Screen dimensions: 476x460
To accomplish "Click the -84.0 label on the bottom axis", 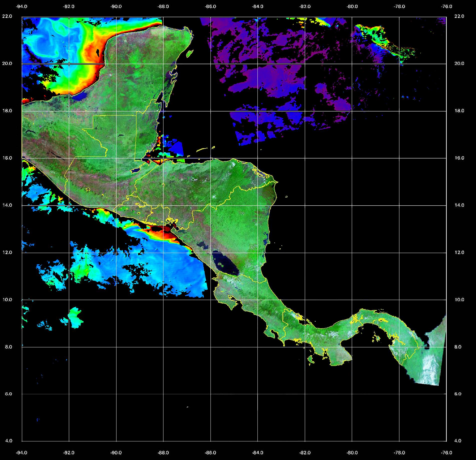I will 258,452.
